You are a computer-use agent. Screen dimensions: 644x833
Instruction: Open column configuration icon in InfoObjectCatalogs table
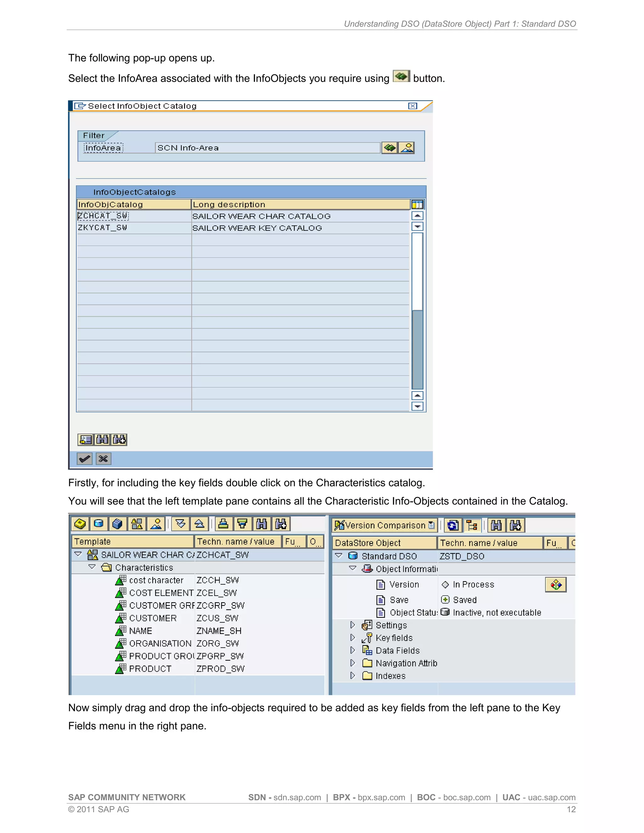417,204
